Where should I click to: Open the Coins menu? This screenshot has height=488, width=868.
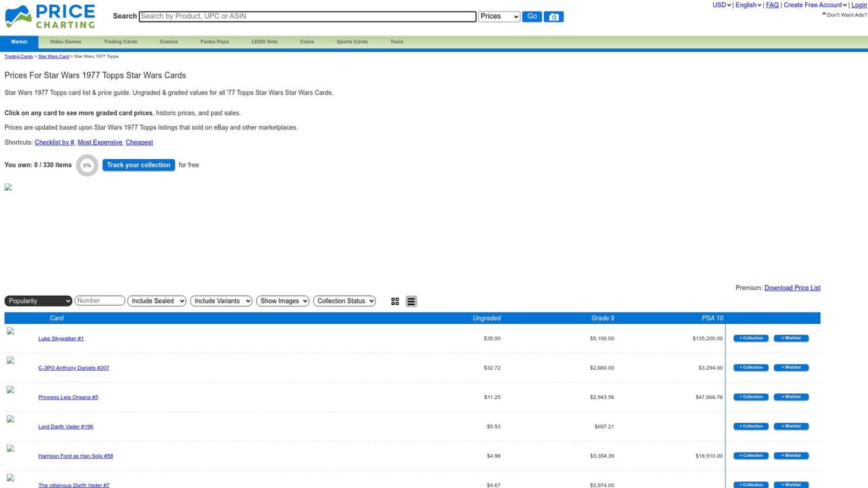307,42
